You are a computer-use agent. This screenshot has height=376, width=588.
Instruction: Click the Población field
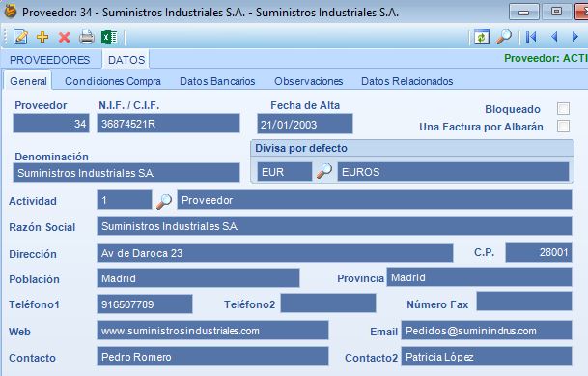(198, 278)
